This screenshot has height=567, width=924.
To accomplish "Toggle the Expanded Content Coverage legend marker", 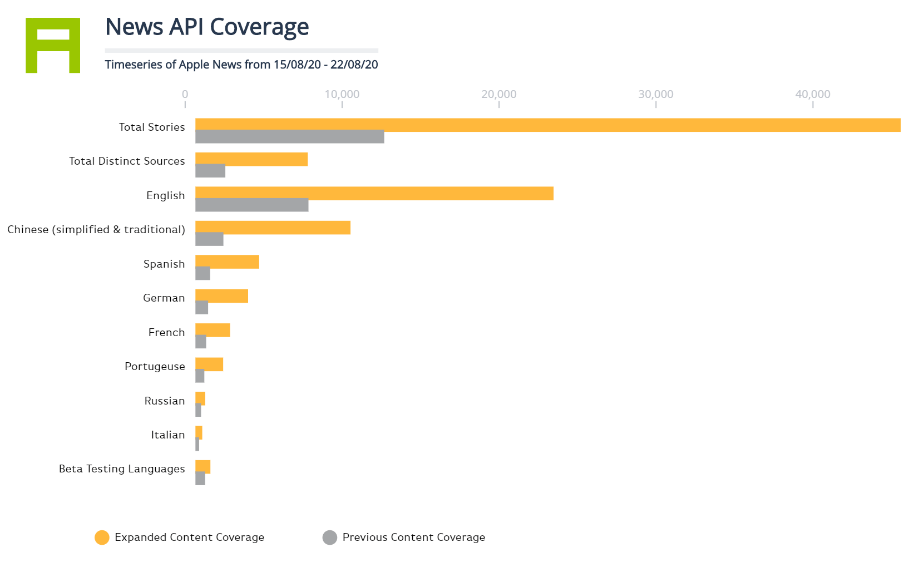I will pos(102,538).
